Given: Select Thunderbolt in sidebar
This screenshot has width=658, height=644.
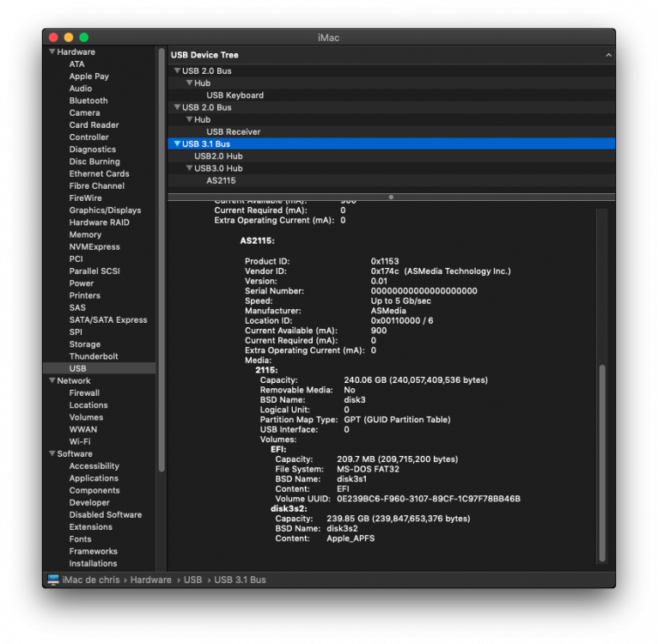Looking at the screenshot, I should 94,356.
